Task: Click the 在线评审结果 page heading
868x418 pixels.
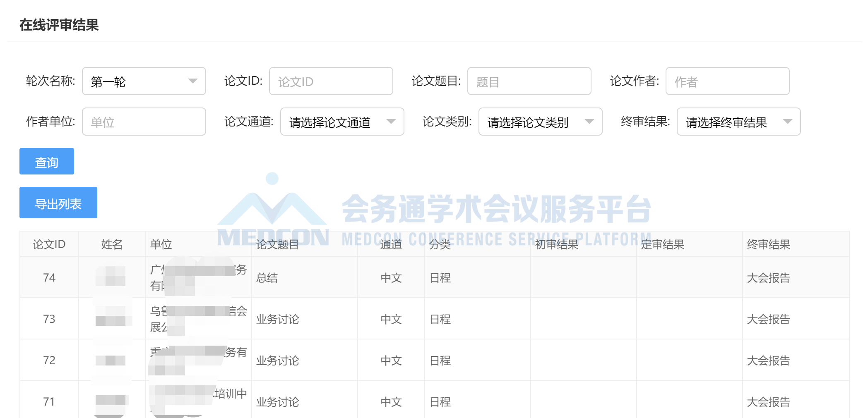Action: (x=59, y=25)
